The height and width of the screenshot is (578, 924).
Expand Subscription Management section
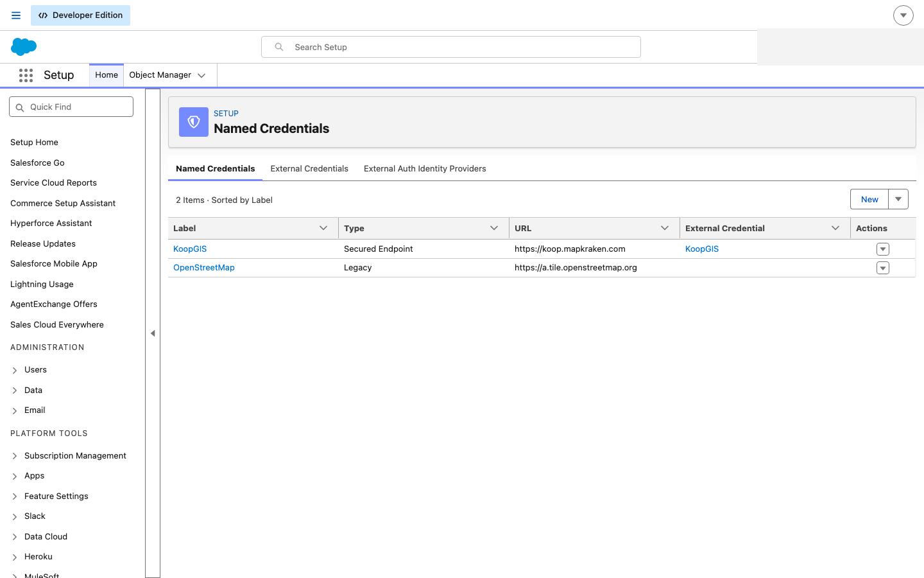(x=15, y=456)
